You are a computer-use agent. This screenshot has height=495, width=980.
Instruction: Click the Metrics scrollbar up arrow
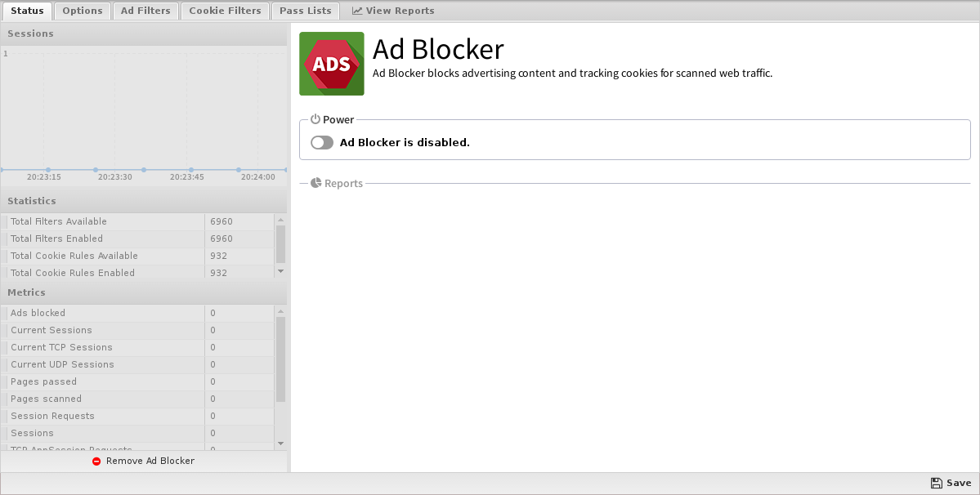tap(280, 311)
